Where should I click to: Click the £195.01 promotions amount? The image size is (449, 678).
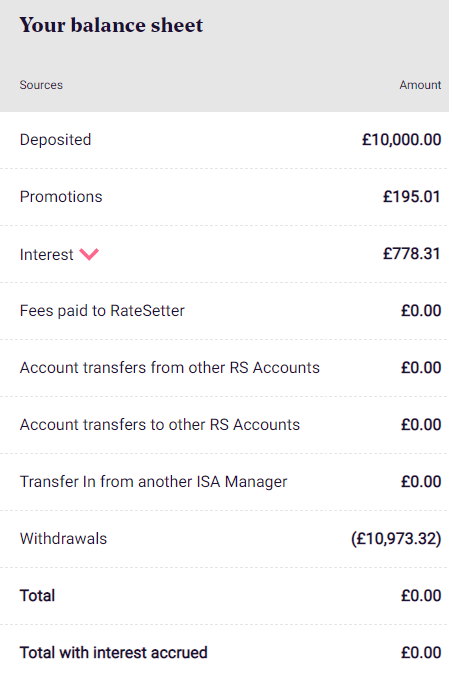tap(411, 197)
